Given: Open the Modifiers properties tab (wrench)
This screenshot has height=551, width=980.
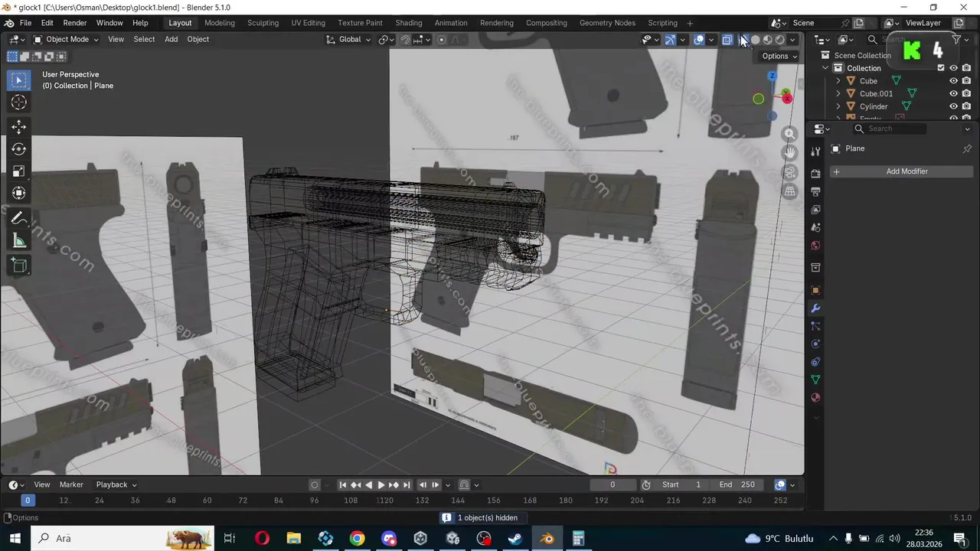Looking at the screenshot, I should pyautogui.click(x=815, y=308).
